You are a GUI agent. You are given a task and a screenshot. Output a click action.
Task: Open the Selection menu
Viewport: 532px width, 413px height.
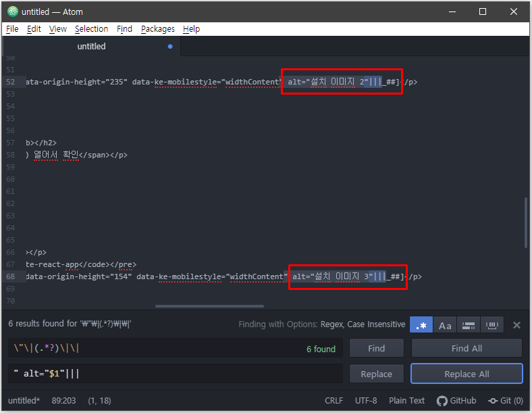coord(91,29)
